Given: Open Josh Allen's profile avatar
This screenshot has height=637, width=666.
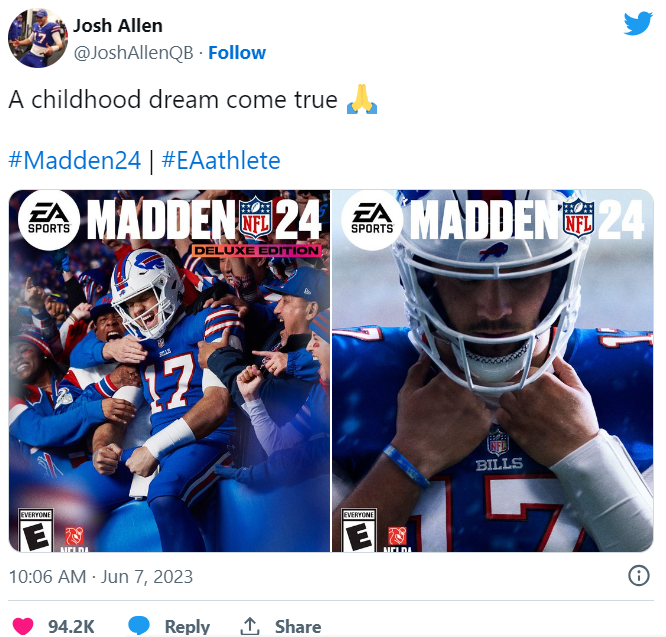Looking at the screenshot, I should tap(37, 39).
